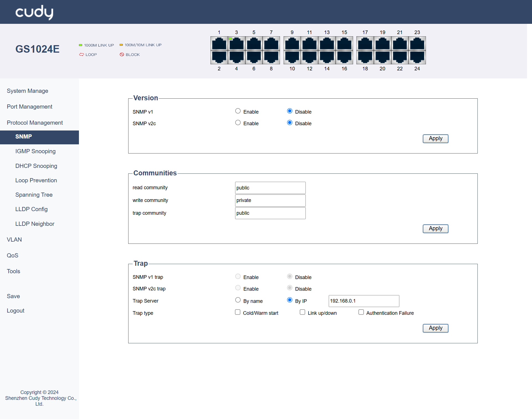532x420 pixels.
Task: Click port 7 icon in switch panel
Action: (x=271, y=43)
